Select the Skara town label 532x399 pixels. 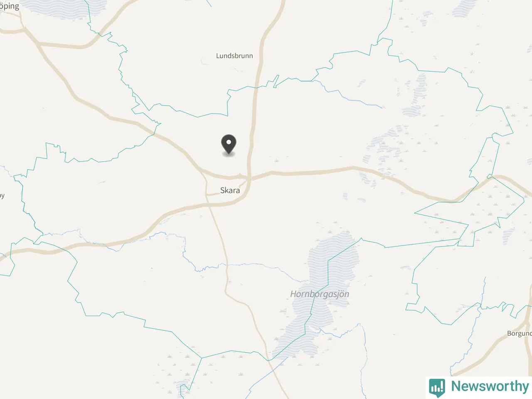[230, 190]
